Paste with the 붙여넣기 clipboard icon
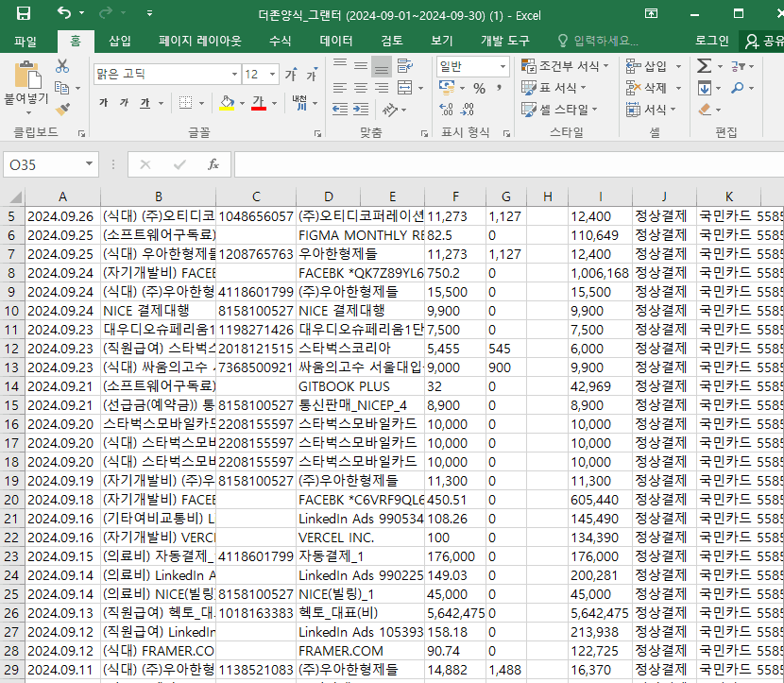The height and width of the screenshot is (683, 784). pos(27,76)
